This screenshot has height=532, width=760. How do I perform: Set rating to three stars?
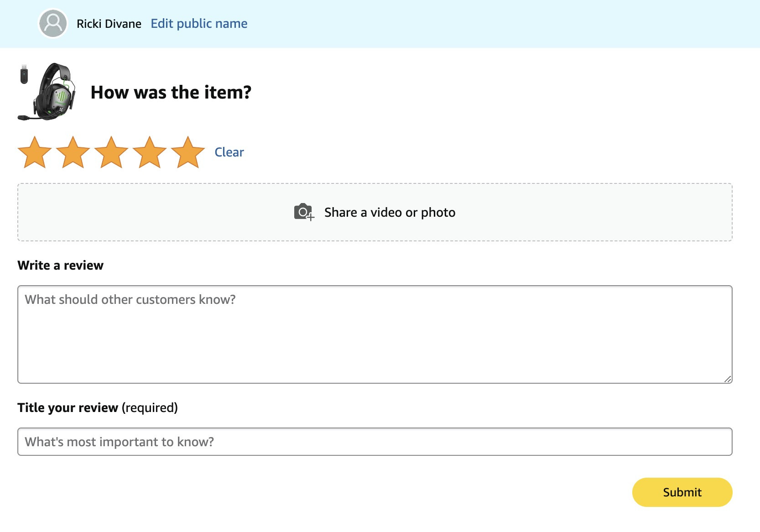point(111,152)
